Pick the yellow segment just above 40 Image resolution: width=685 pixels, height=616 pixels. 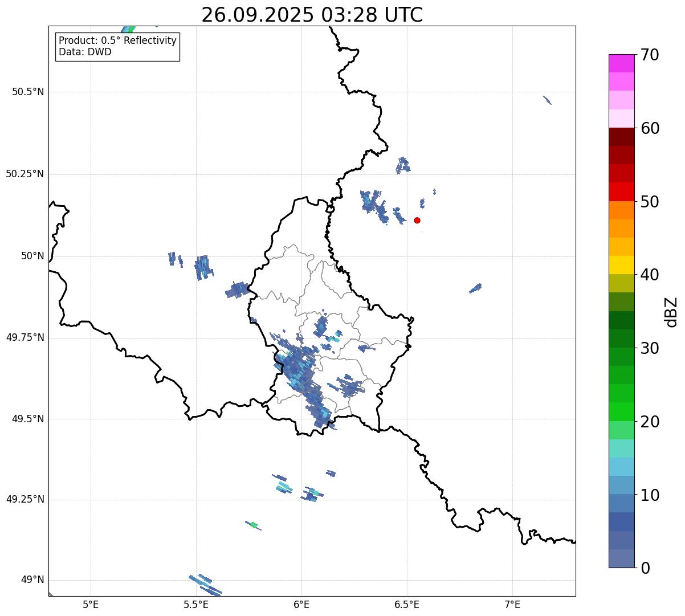click(x=621, y=265)
